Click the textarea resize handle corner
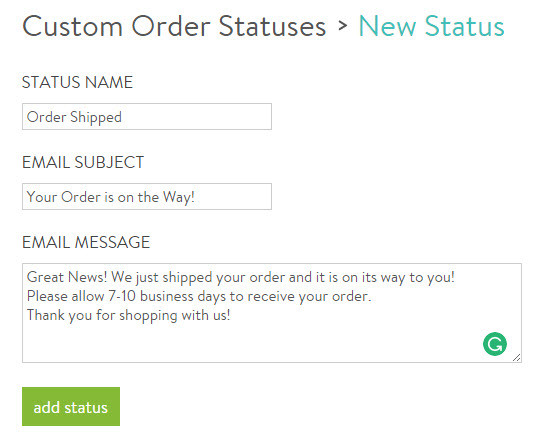553x439 pixels. click(x=517, y=358)
